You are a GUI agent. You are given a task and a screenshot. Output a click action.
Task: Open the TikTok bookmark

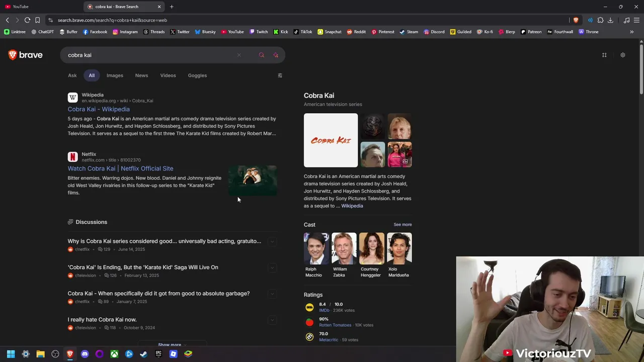[303, 32]
